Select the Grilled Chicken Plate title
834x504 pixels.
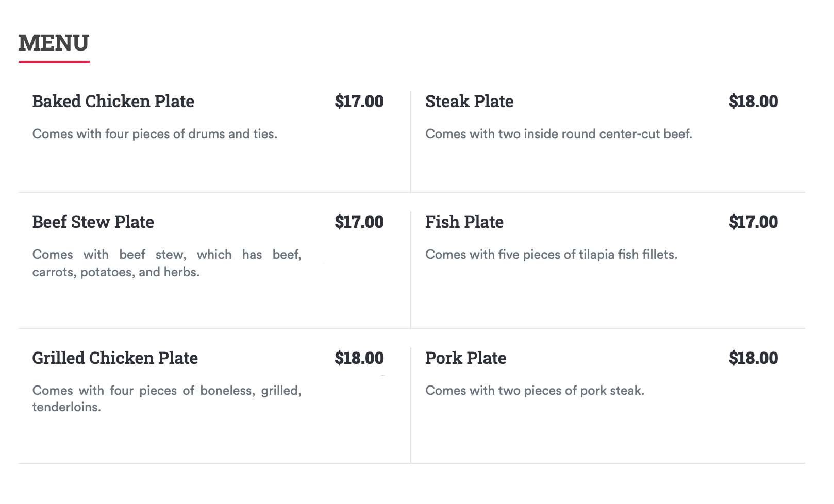point(115,358)
